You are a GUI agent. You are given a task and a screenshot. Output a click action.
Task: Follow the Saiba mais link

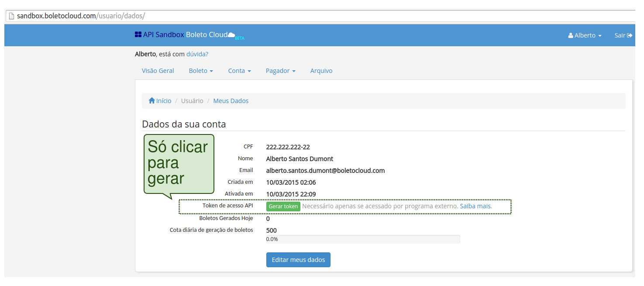click(475, 206)
